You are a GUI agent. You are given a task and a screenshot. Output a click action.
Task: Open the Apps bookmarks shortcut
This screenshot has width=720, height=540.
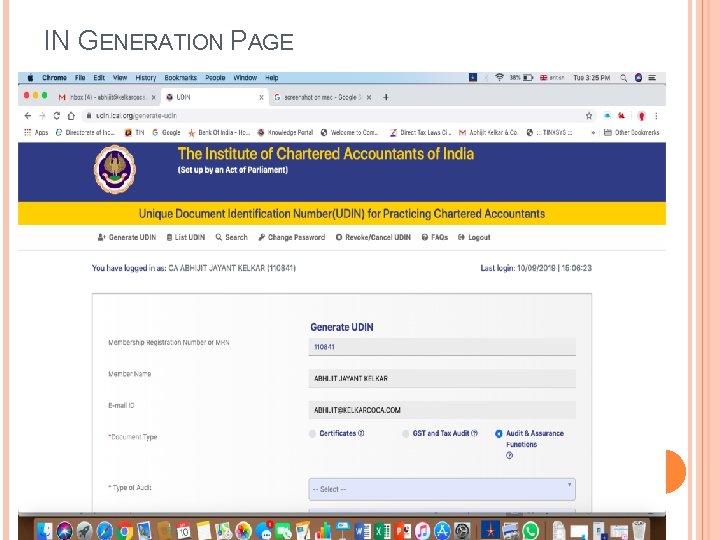tap(36, 132)
